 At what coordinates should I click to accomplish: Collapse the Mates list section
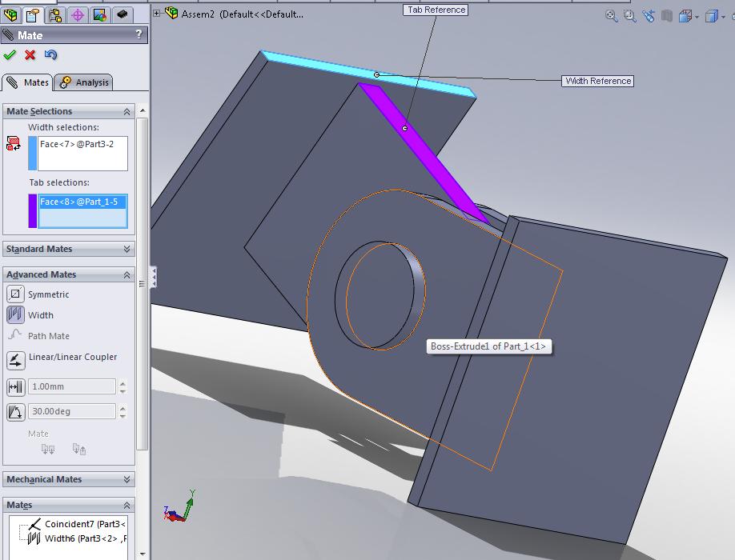127,506
